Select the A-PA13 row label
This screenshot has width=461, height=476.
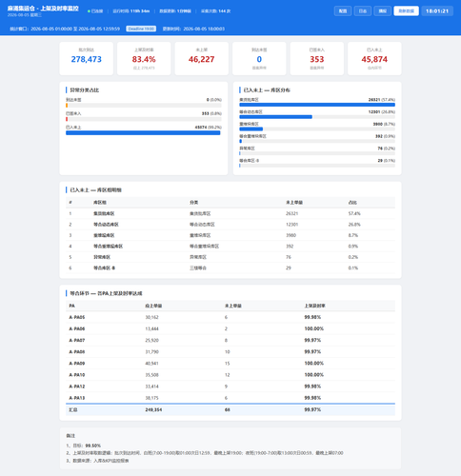[x=77, y=398]
